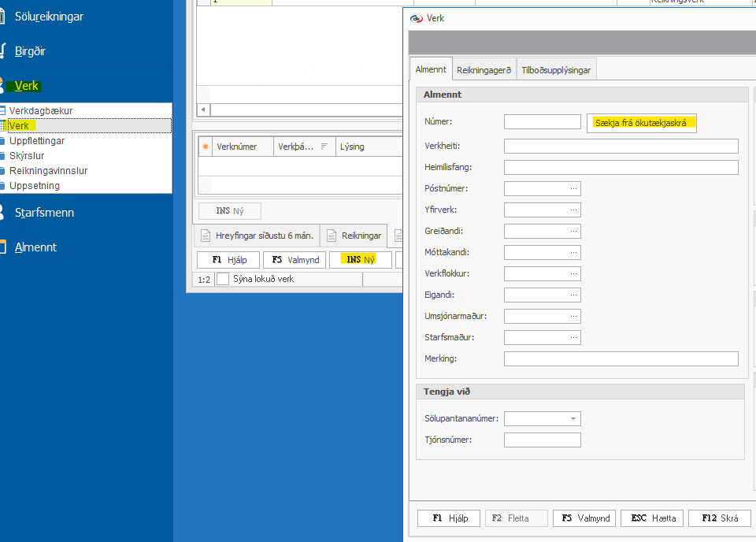Screen dimensions: 756x542
Task: Open the Birgðir module in the sidebar
Action: point(30,51)
